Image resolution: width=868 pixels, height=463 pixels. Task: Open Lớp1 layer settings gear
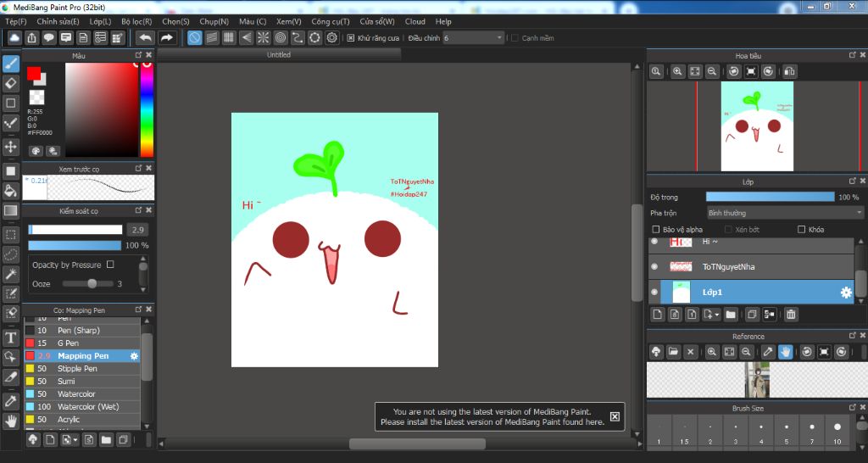tap(846, 293)
